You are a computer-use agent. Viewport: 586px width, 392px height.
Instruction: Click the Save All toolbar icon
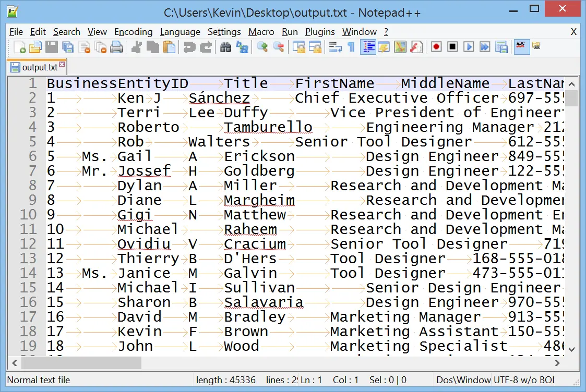68,47
